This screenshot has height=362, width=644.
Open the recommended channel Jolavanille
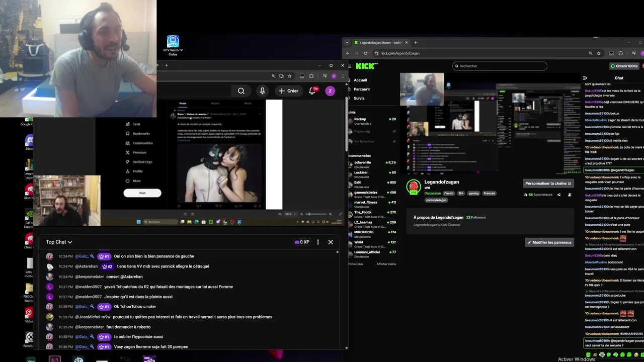pyautogui.click(x=372, y=164)
